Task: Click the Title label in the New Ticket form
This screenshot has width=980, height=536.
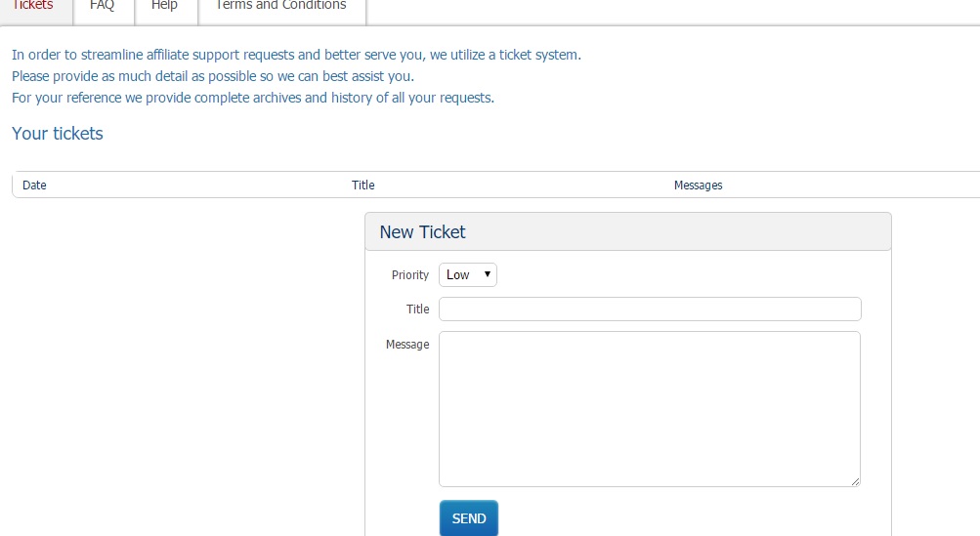Action: point(417,309)
